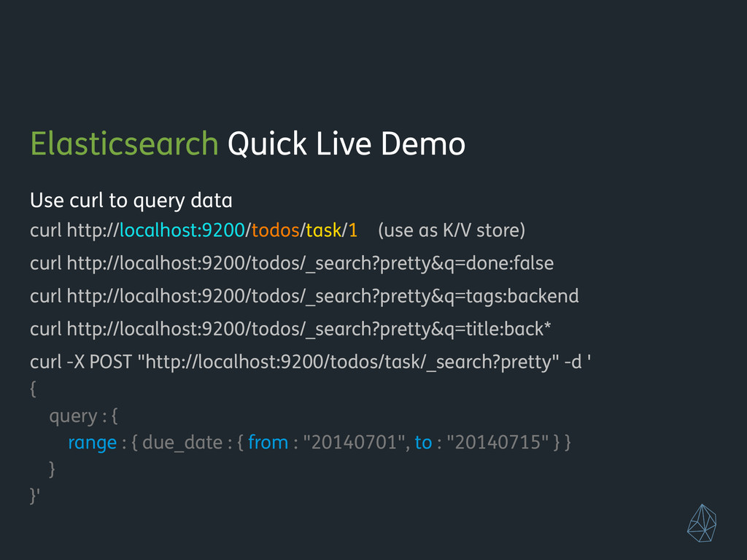Screen dimensions: 747x560
Task: Click the "20140701" date value
Action: click(x=355, y=443)
